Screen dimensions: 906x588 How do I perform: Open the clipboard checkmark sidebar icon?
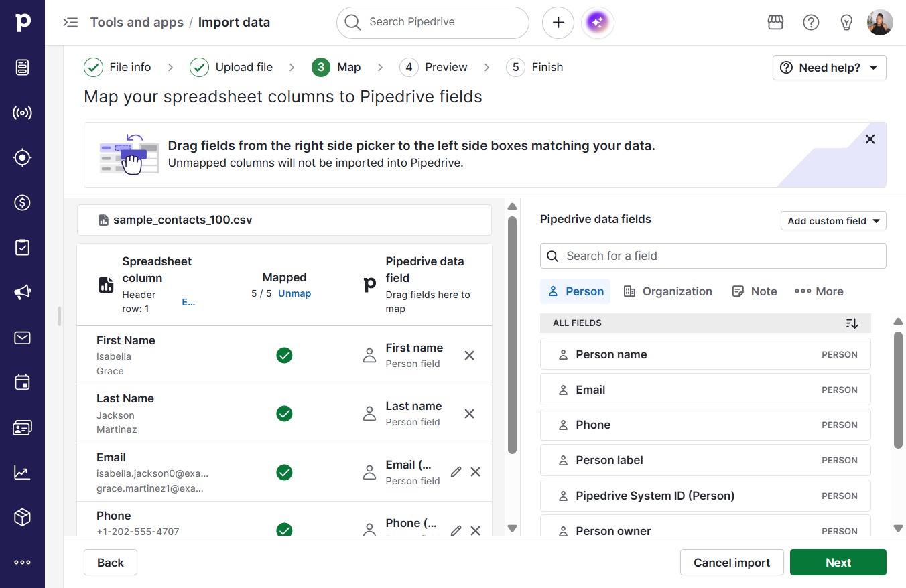22,247
